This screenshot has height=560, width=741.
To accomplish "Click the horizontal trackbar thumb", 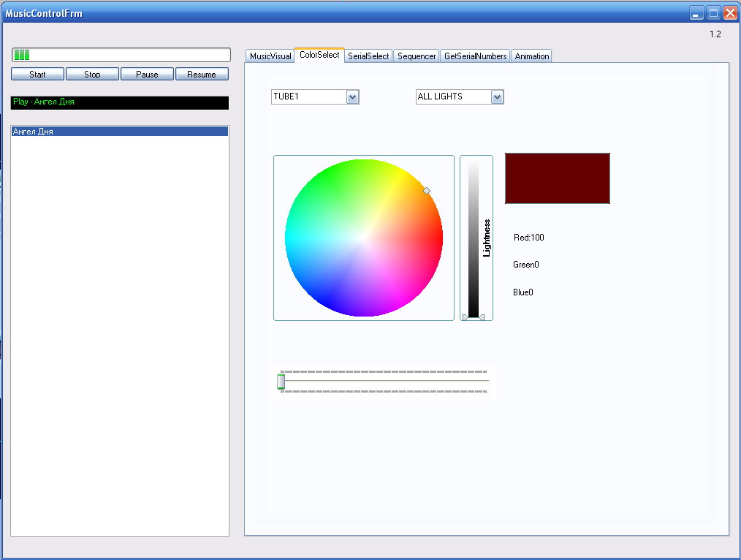I will 281,381.
